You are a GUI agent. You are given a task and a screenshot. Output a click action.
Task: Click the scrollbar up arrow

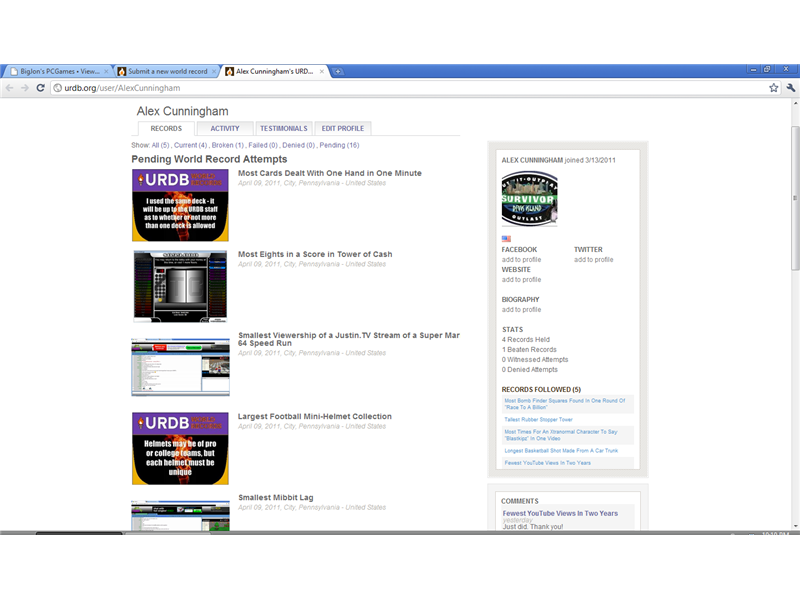[795, 104]
